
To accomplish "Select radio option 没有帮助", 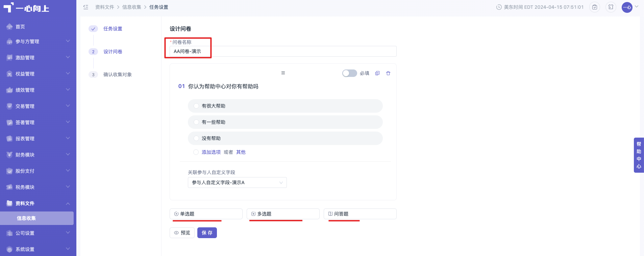I will click(196, 138).
